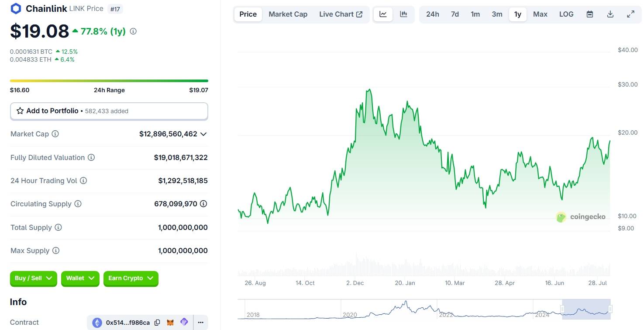Screen dimensions: 644x330
Task: Click Add to Portfolio button
Action: [x=109, y=111]
